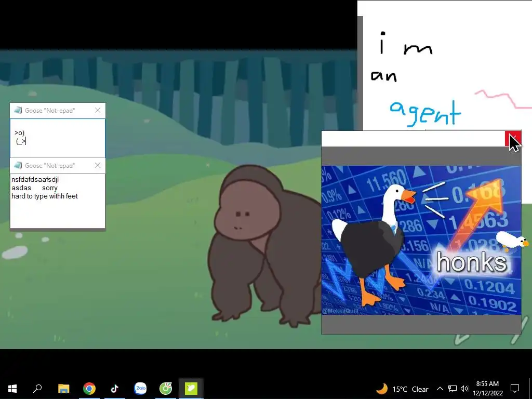Click the 'nsfdafdsaafsdjl' line in Not-epad
Screen dimensions: 532x399
(x=35, y=179)
